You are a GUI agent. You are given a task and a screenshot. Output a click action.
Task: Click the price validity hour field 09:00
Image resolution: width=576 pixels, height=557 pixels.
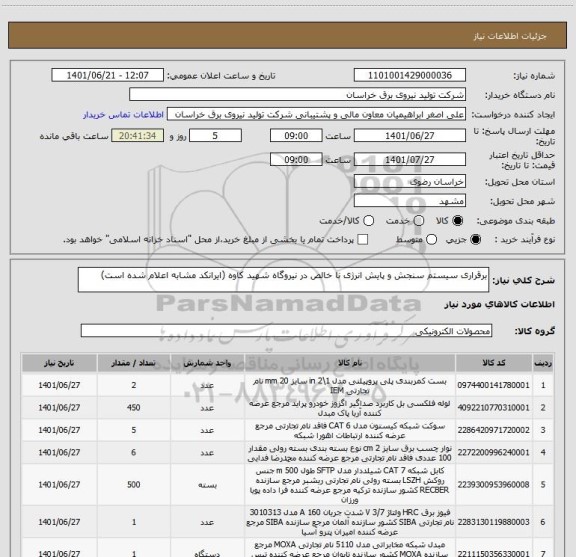point(296,159)
